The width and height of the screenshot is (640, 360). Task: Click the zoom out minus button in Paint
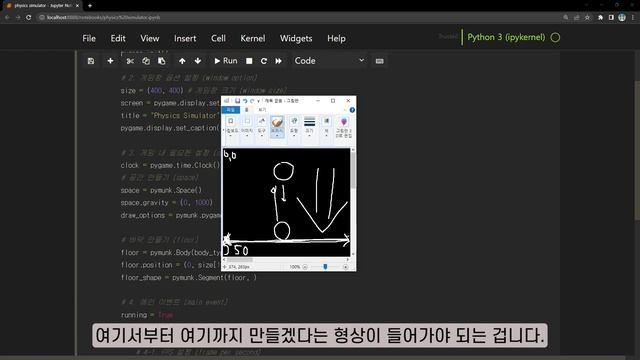tap(305, 267)
